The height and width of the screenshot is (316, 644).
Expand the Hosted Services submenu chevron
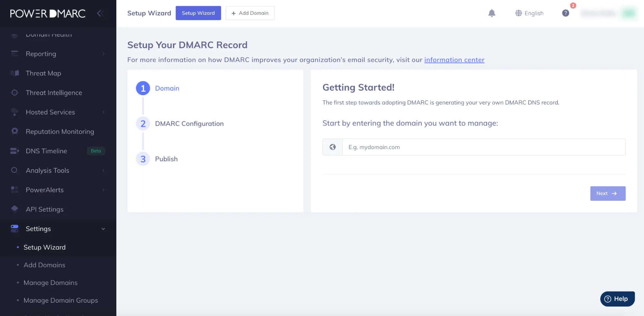pos(103,112)
